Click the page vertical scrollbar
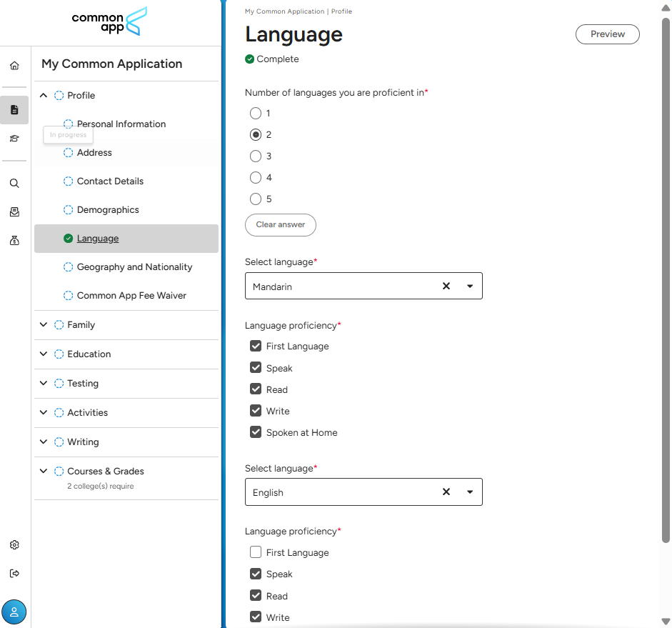The width and height of the screenshot is (672, 628). [x=666, y=286]
